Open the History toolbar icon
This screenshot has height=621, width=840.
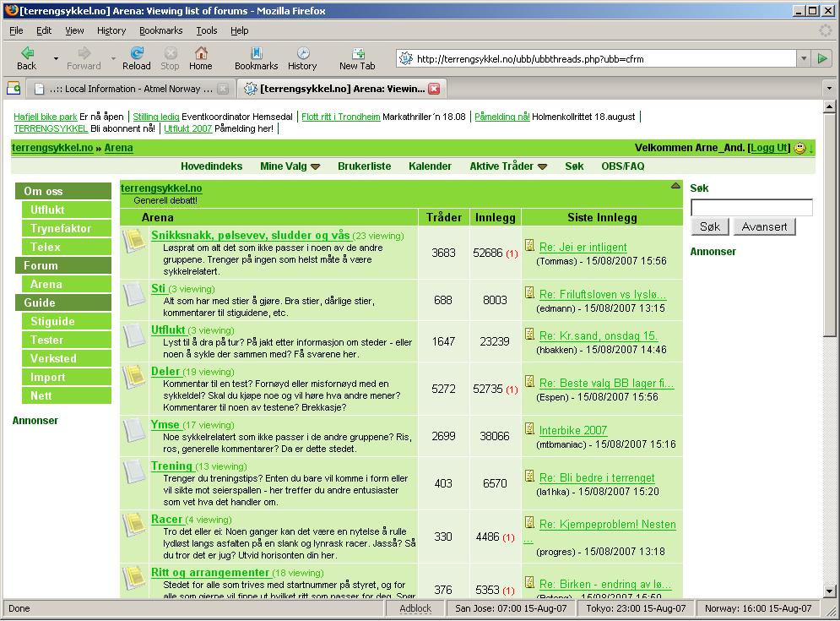[303, 58]
